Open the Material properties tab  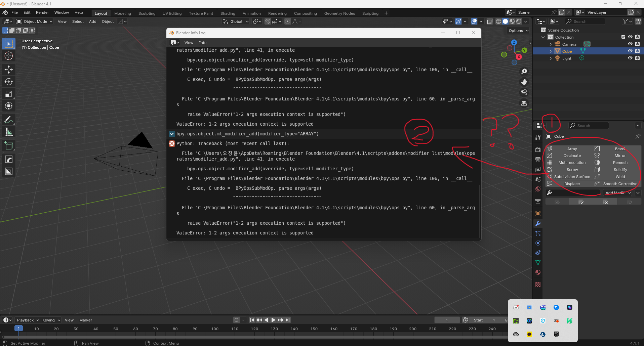pos(538,272)
